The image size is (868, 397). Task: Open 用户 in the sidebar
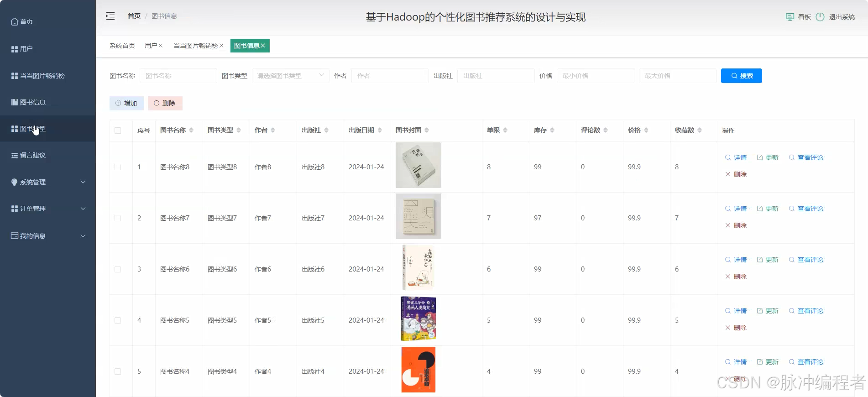(x=22, y=49)
